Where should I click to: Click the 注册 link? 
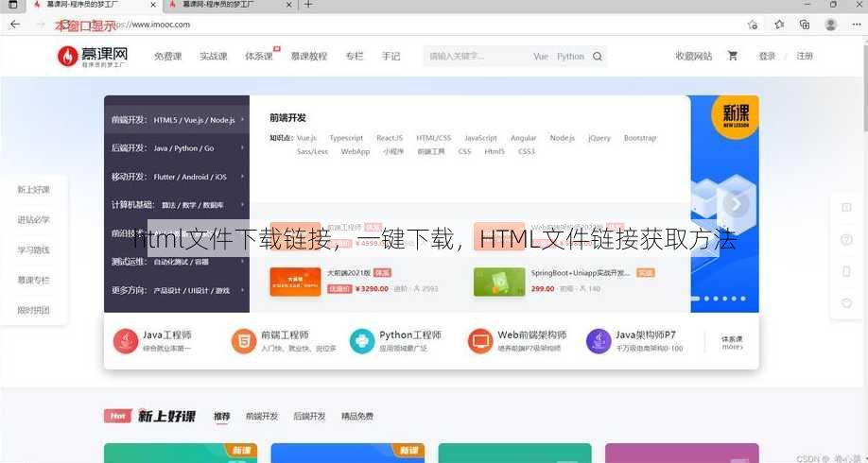pos(805,56)
